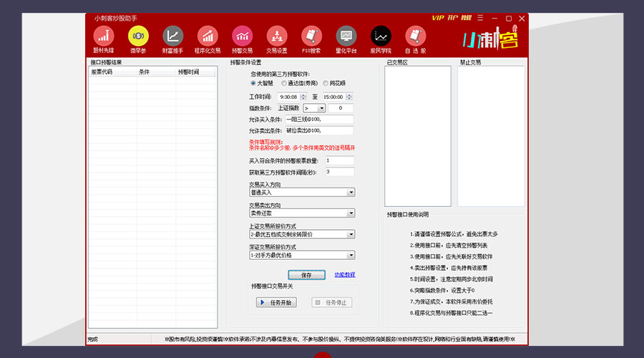This screenshot has width=644, height=358.
Task: Open the 上证指数 comparison operator dropdown
Action: (314, 108)
